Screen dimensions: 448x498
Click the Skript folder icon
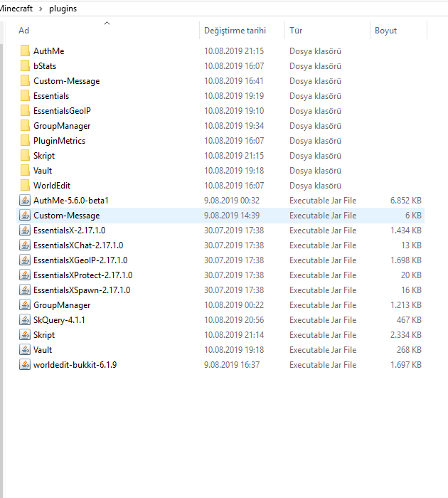[x=25, y=155]
